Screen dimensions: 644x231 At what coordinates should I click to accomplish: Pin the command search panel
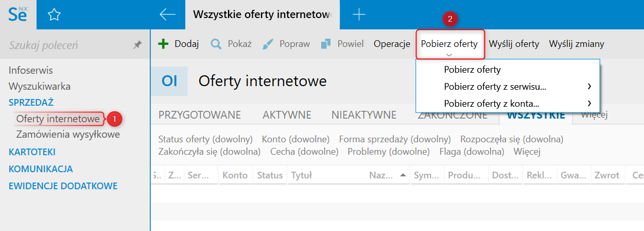(137, 45)
